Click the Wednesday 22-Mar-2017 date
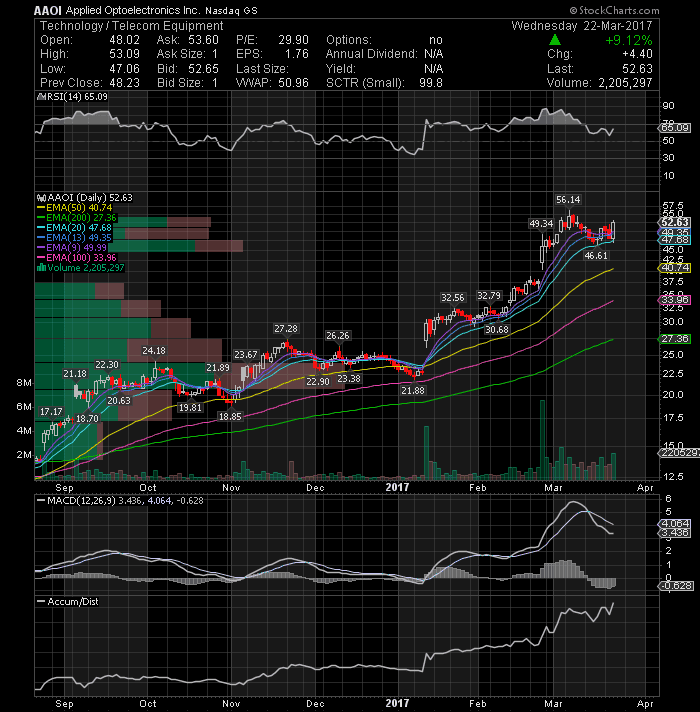 coord(582,25)
